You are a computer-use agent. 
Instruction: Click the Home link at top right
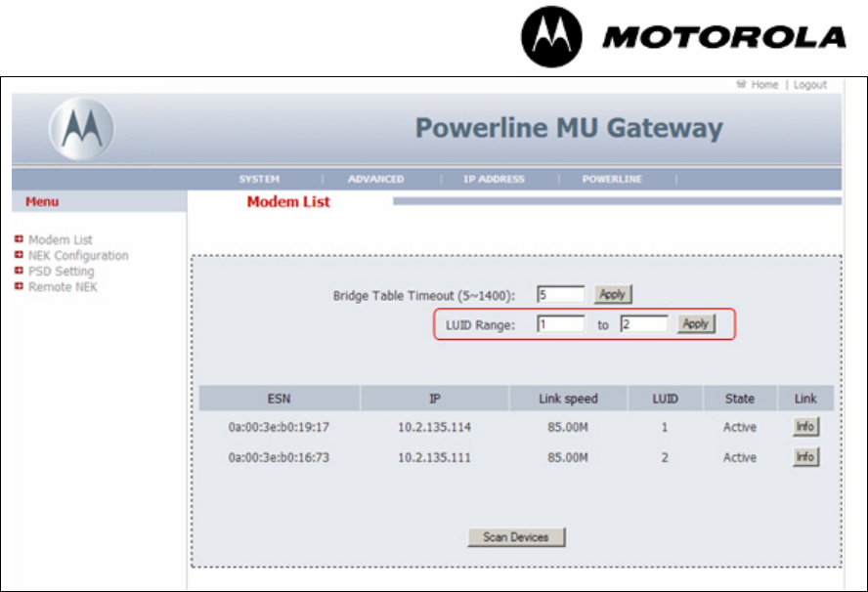pos(764,85)
